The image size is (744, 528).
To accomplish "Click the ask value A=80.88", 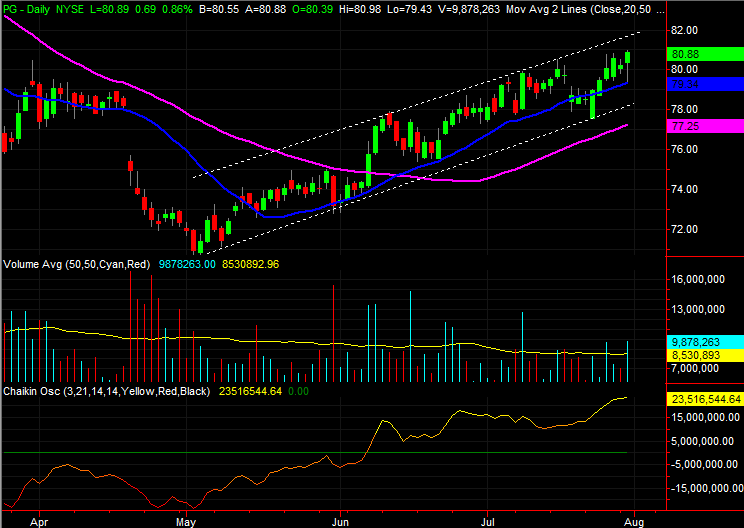I will [x=265, y=9].
